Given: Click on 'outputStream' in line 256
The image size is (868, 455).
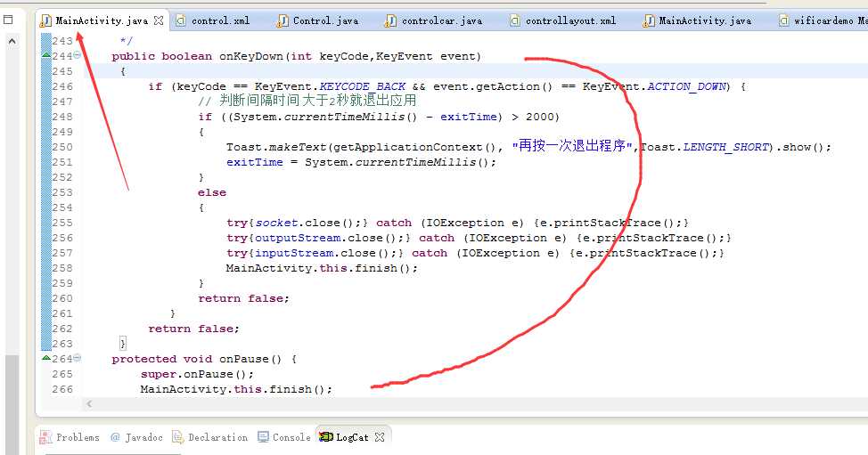Looking at the screenshot, I should [x=298, y=238].
